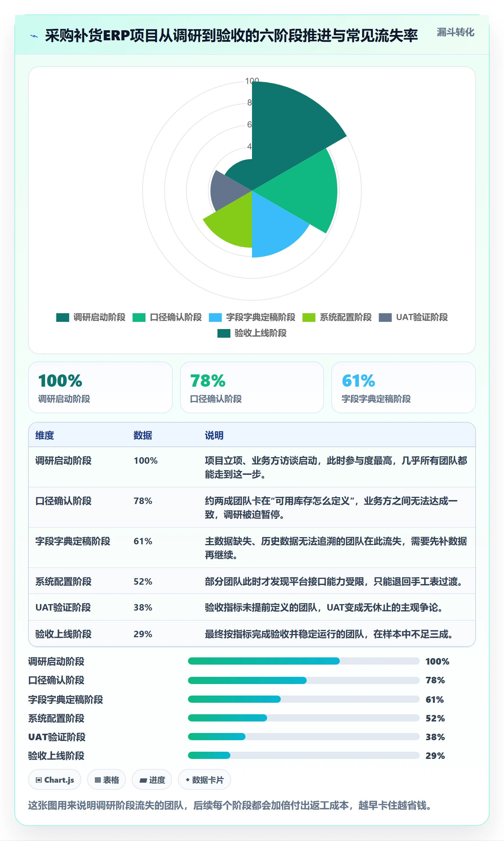Open the 61% 字段字典定稿阶段 data card
This screenshot has width=504, height=841.
[404, 387]
